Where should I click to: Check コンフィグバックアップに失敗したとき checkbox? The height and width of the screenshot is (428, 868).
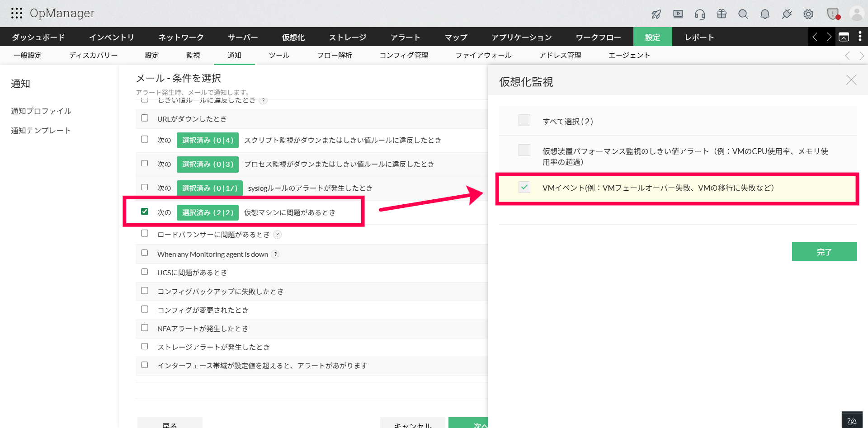(x=145, y=291)
